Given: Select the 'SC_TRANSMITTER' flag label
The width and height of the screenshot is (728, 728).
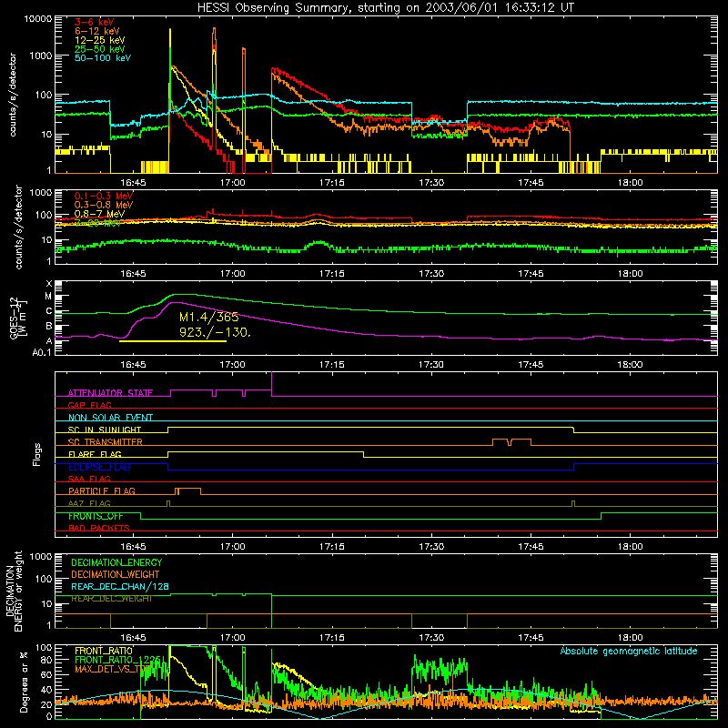Looking at the screenshot, I should [x=106, y=441].
